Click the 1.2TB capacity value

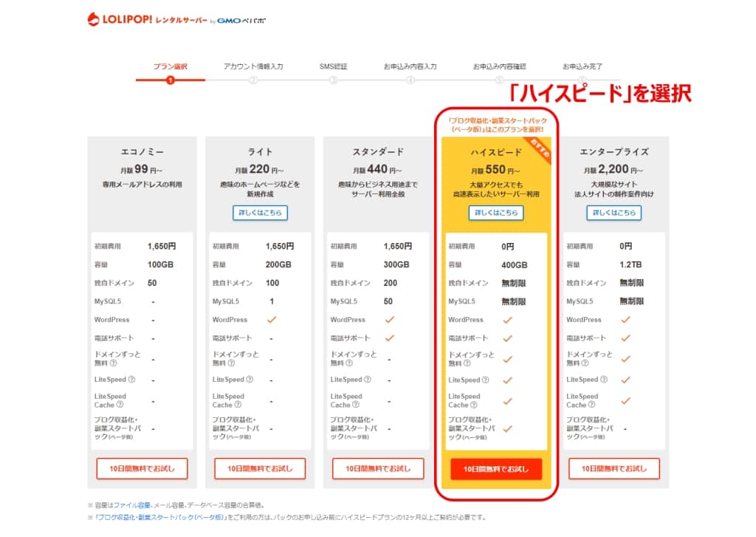click(630, 265)
